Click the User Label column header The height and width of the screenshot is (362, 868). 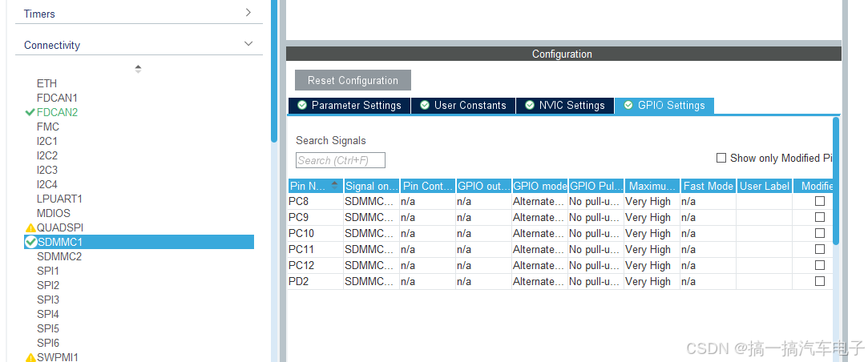click(764, 186)
